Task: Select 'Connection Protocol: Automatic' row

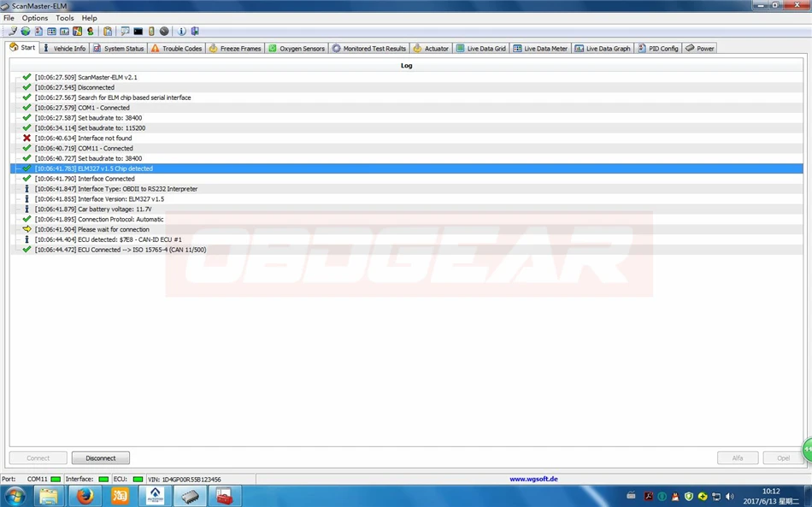Action: pyautogui.click(x=406, y=219)
